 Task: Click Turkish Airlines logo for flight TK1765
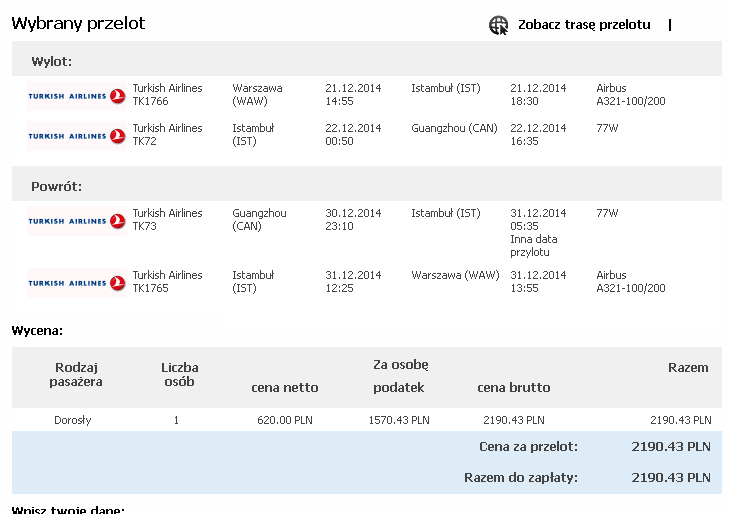pyautogui.click(x=77, y=283)
